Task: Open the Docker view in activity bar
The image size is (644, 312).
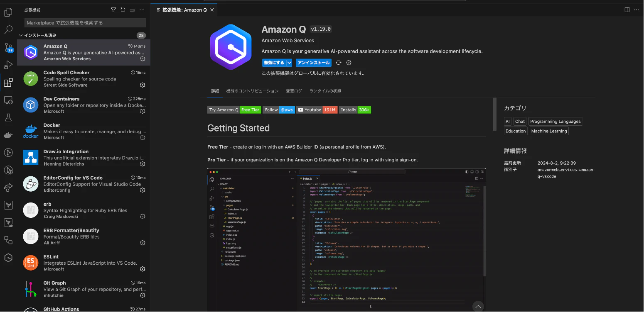Action: (x=8, y=135)
